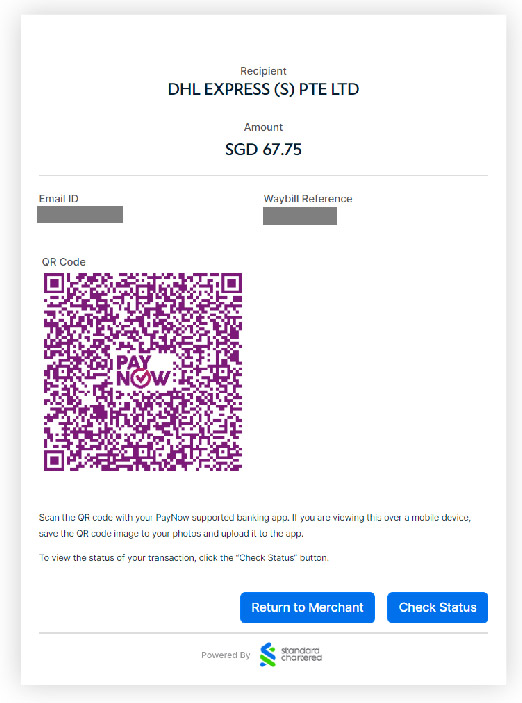This screenshot has height=703, width=522.
Task: Click the redacted Email ID value
Action: [x=80, y=214]
